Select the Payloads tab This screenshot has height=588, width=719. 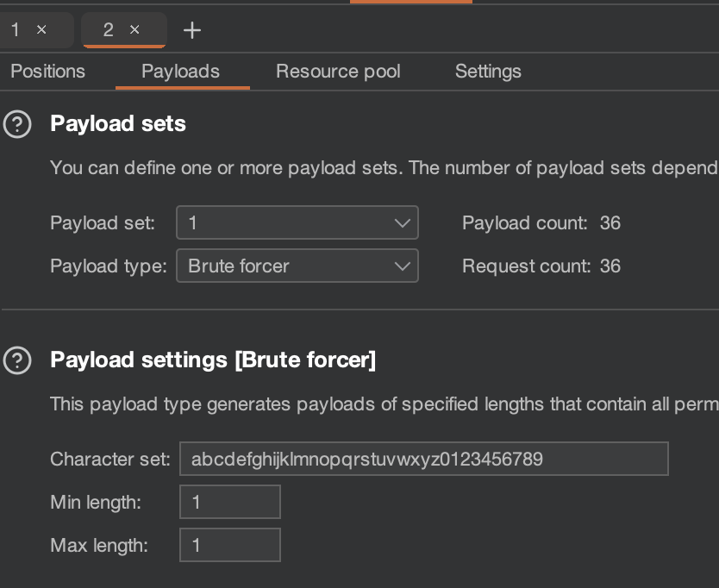(x=180, y=72)
